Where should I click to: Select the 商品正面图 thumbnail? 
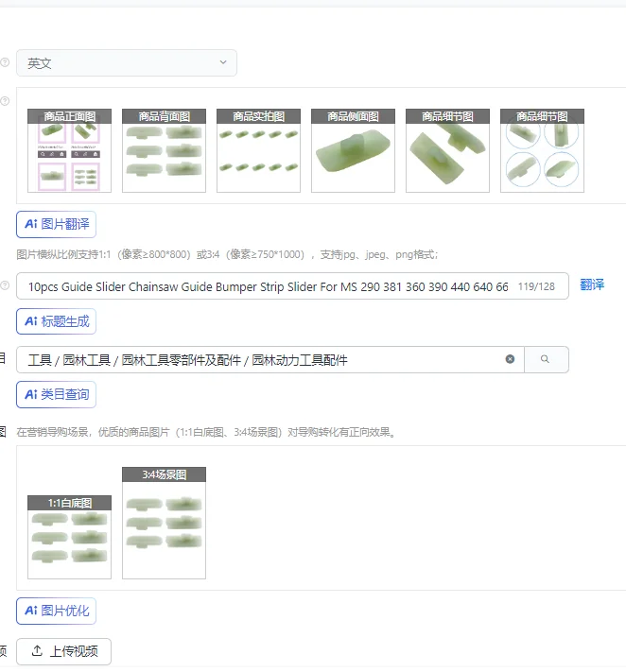(69, 150)
